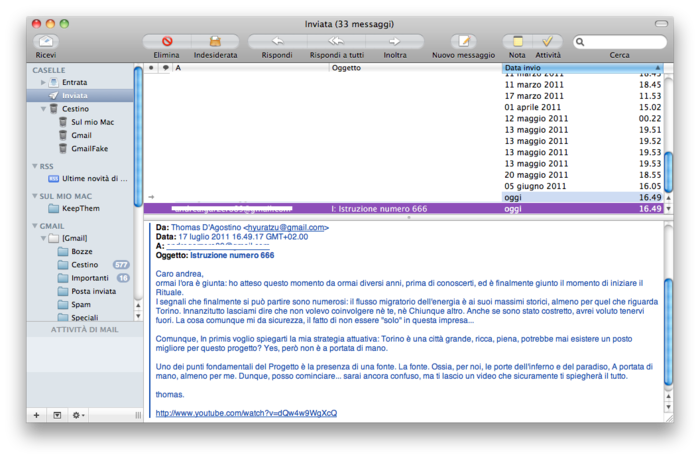The width and height of the screenshot is (700, 459).
Task: Select the 17 marzo 2011 message
Action: (x=404, y=96)
